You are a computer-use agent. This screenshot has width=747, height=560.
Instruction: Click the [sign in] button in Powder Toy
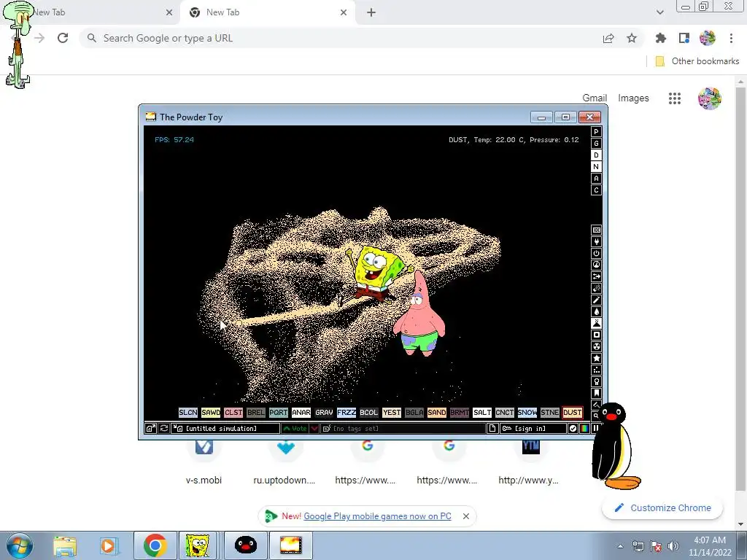pos(533,429)
